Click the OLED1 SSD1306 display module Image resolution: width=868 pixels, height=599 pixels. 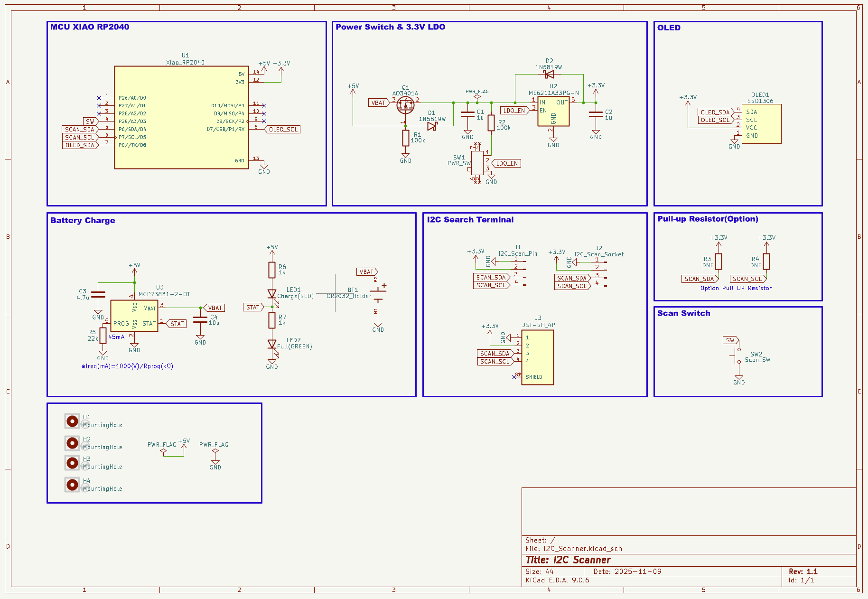761,124
